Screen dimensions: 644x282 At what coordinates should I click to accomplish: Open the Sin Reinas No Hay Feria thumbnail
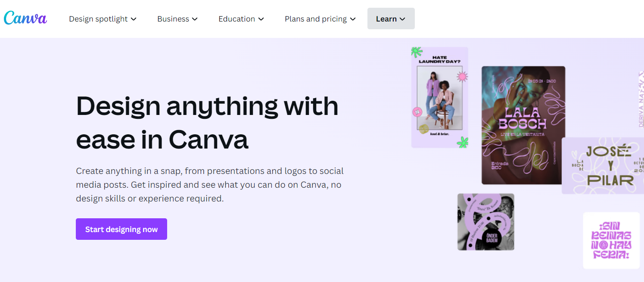pyautogui.click(x=611, y=240)
